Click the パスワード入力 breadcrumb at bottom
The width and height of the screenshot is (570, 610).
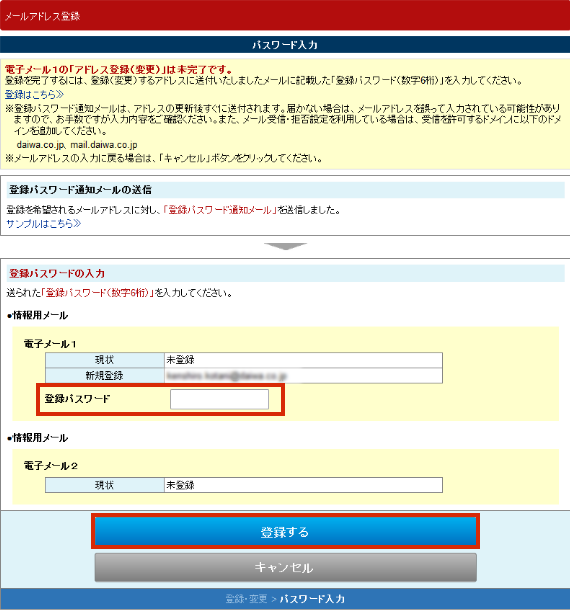[x=312, y=599]
